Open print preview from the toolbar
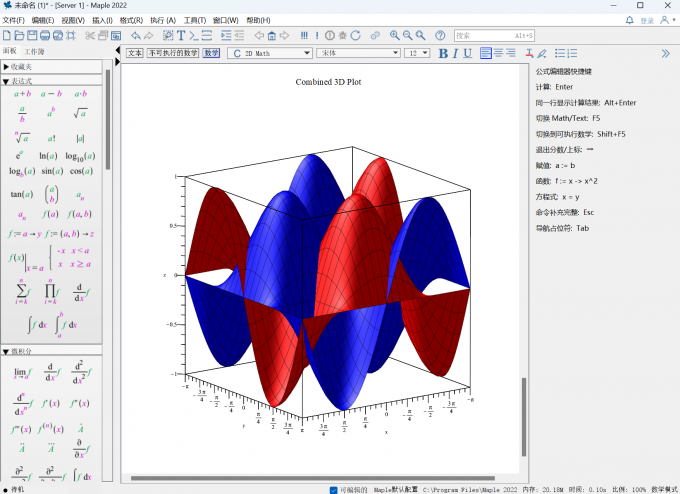Screen dimensions: 680x494 [58, 36]
